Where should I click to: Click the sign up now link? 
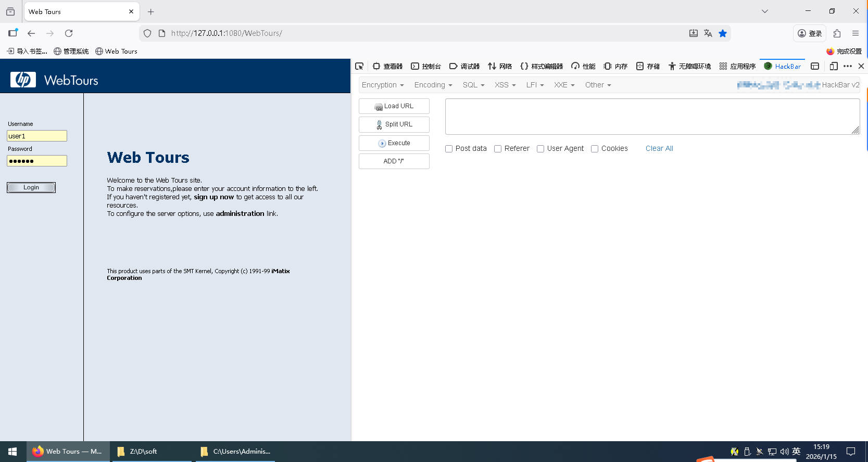tap(213, 197)
